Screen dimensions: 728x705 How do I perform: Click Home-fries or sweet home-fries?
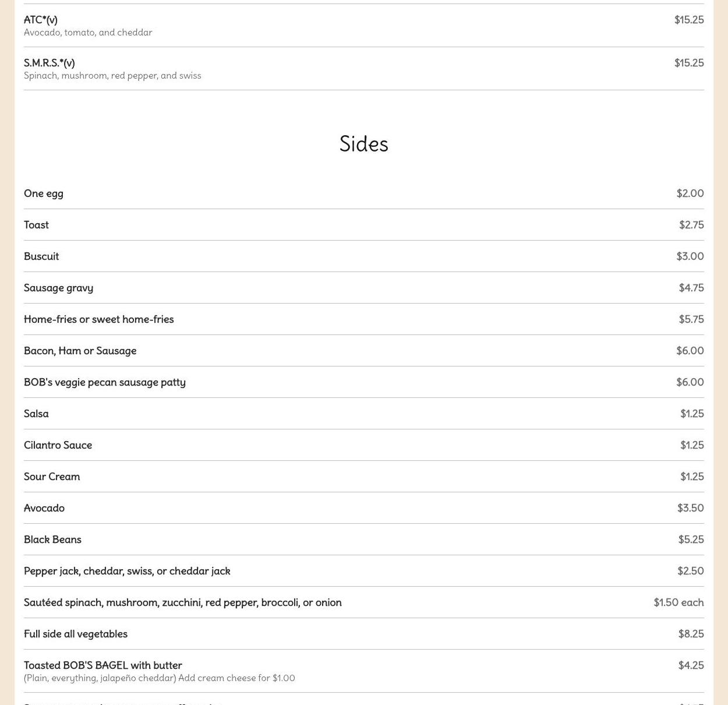(99, 319)
